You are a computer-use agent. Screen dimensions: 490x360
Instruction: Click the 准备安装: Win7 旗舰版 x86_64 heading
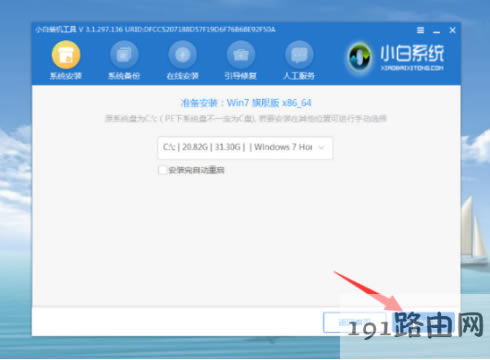[x=246, y=103]
